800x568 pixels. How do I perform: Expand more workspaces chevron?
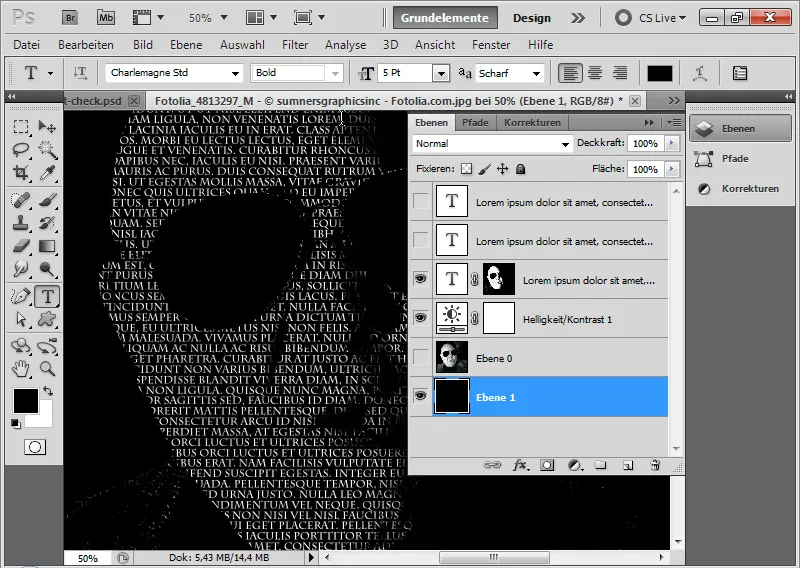578,18
